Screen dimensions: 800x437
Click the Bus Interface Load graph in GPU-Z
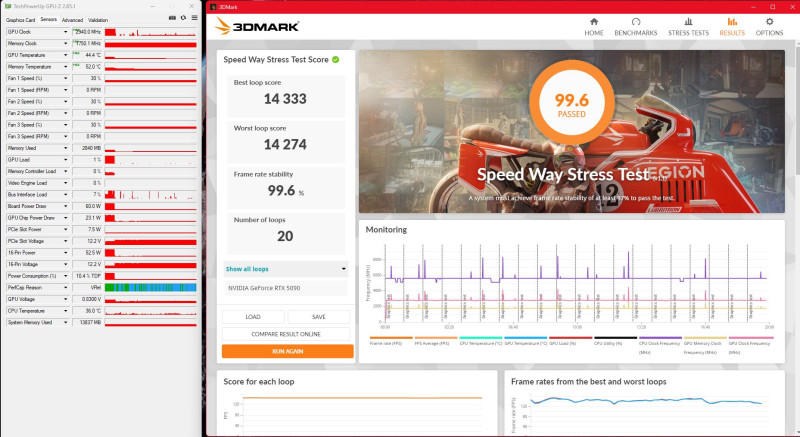pyautogui.click(x=151, y=195)
